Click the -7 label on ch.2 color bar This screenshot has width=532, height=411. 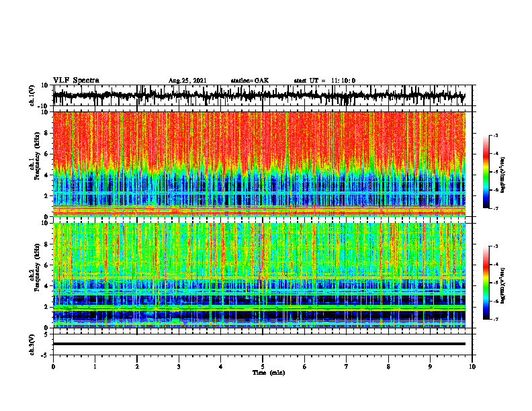pos(496,319)
